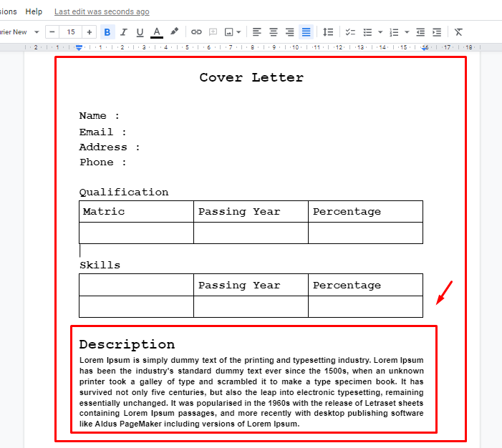Open the insert image dropdown arrow
This screenshot has width=502, height=448.
point(239,32)
